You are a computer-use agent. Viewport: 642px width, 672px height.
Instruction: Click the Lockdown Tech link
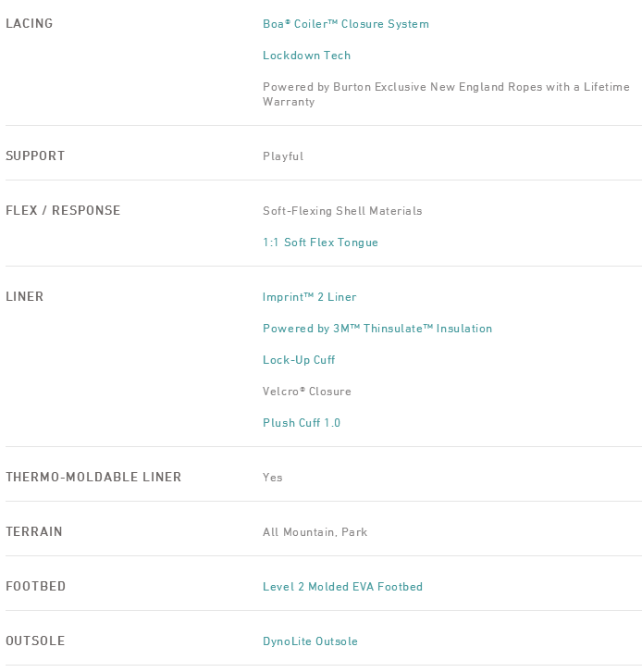click(306, 56)
